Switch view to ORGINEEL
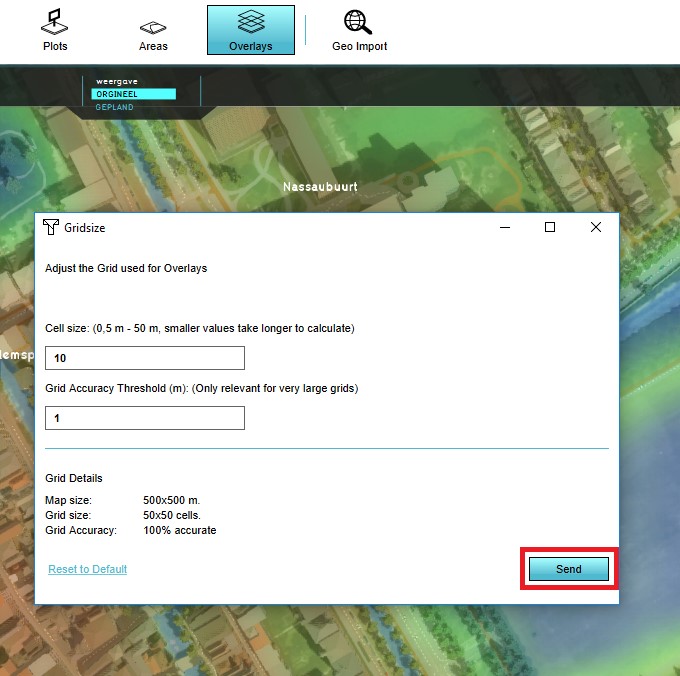 click(x=133, y=94)
